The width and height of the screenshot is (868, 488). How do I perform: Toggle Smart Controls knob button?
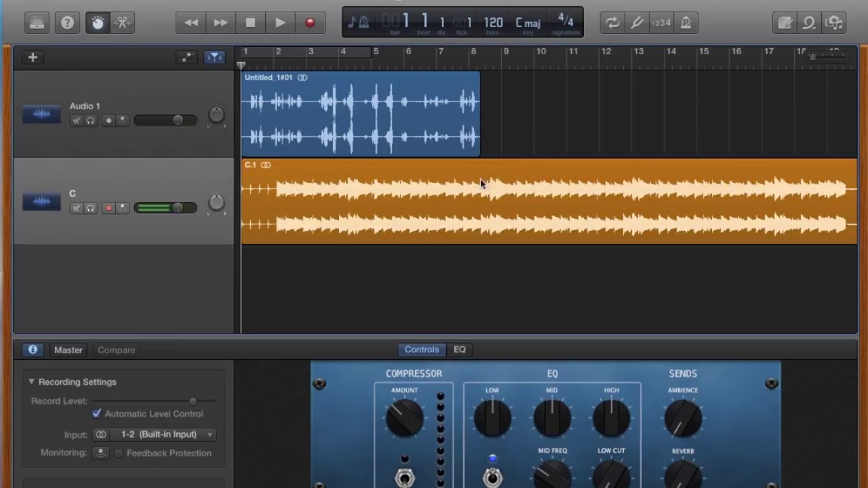tap(98, 23)
